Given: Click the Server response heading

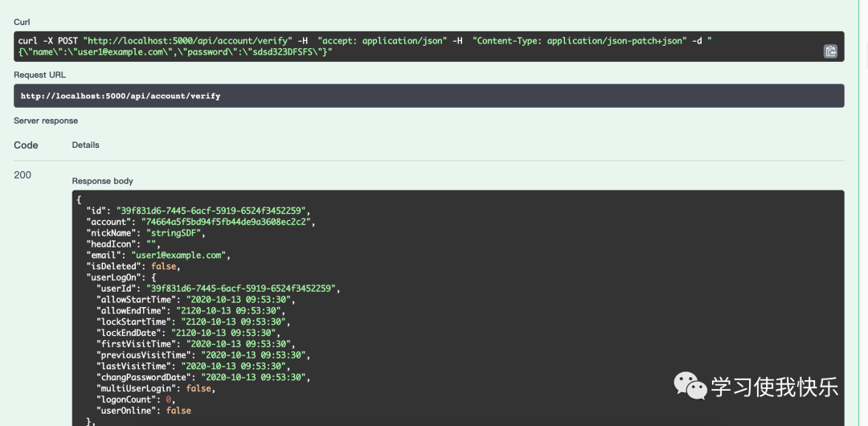Looking at the screenshot, I should [46, 121].
